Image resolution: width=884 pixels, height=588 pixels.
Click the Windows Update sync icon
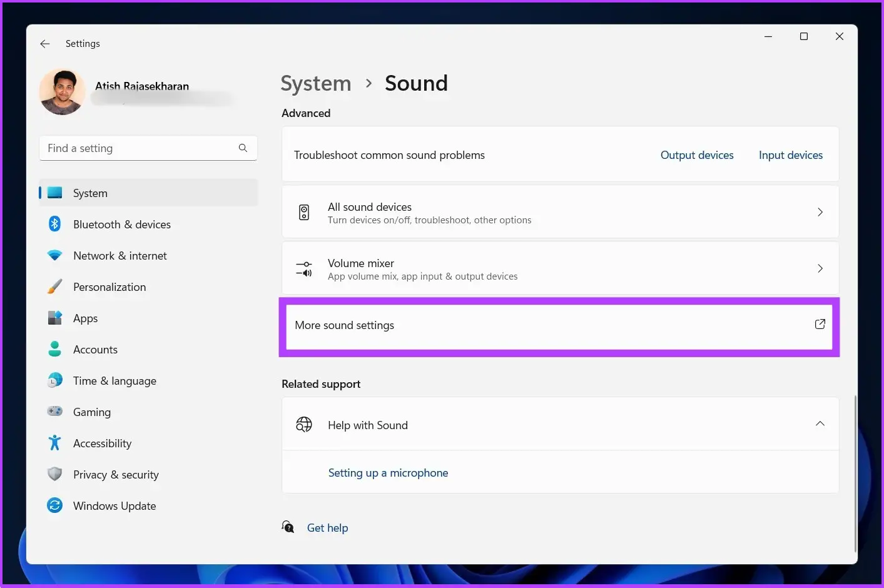pos(55,505)
